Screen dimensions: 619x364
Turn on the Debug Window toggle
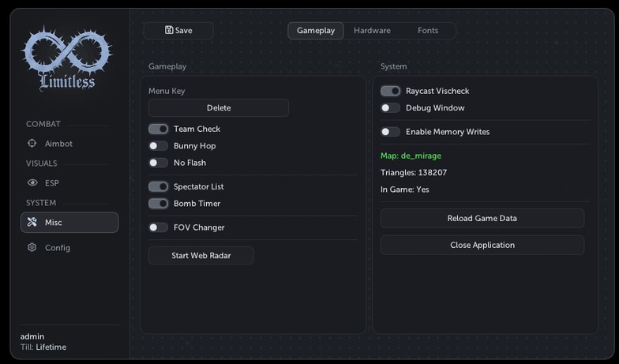coord(390,107)
